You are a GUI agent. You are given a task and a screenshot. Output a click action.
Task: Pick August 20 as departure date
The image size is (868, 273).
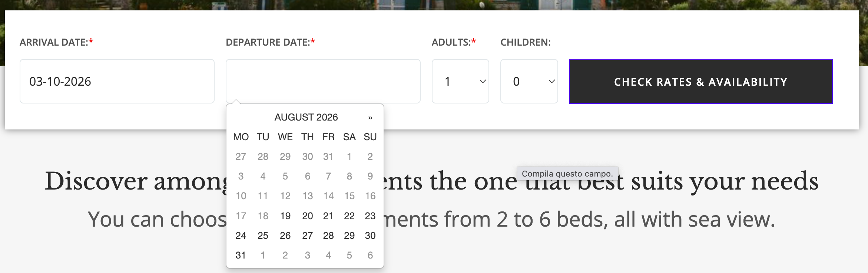click(308, 216)
